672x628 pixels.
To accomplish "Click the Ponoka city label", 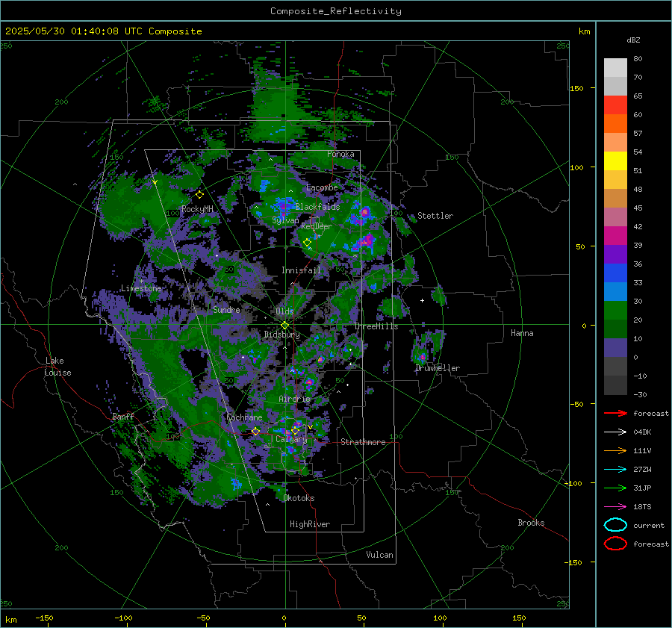I will tap(340, 154).
